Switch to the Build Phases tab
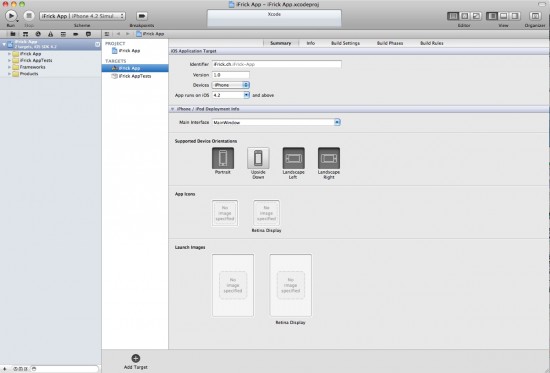The width and height of the screenshot is (550, 373). tap(390, 43)
